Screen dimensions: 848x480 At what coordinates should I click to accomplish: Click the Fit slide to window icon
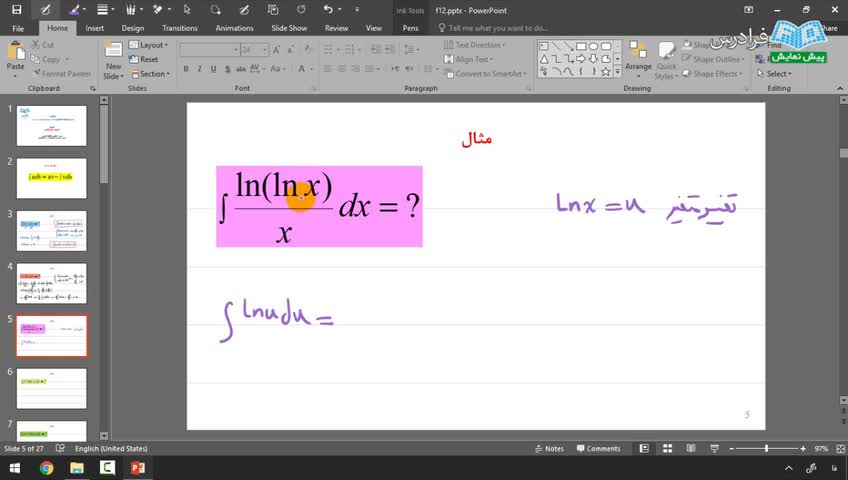[x=840, y=449]
